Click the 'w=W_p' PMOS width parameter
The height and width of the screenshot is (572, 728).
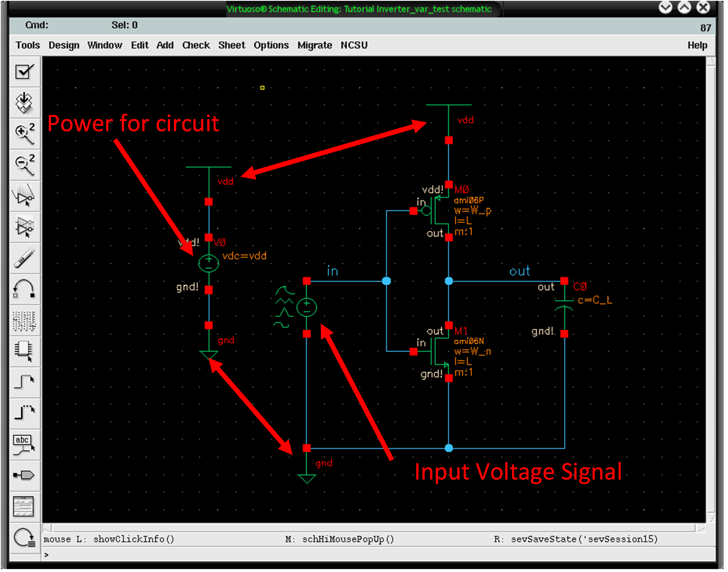(x=473, y=211)
